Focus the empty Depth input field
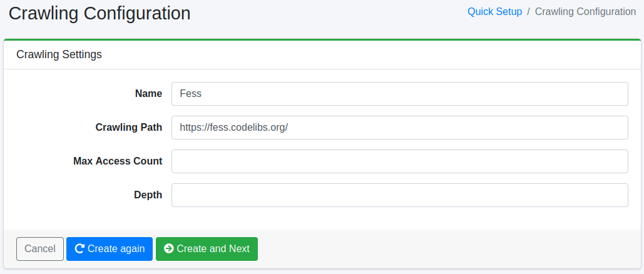644x274 pixels. pyautogui.click(x=399, y=195)
